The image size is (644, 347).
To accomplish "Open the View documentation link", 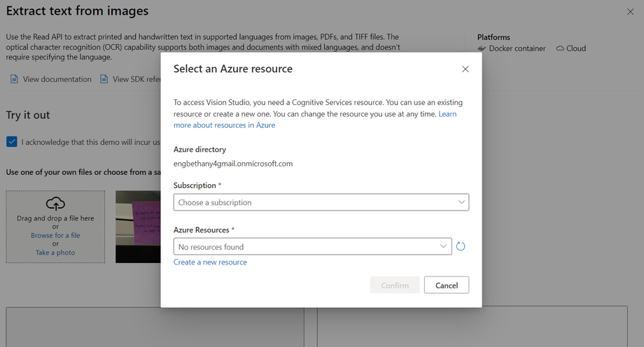I will [x=57, y=79].
